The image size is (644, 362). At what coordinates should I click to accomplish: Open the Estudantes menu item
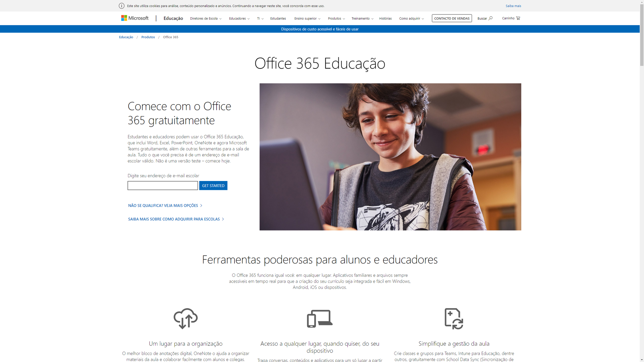click(x=278, y=19)
